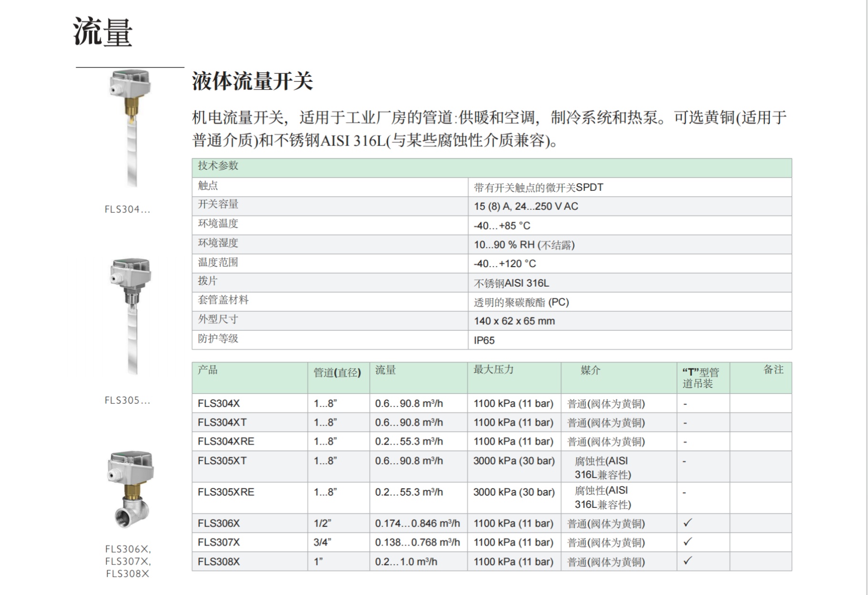The height and width of the screenshot is (595, 868).
Task: Click the 技术参数 table header
Action: pos(218,166)
